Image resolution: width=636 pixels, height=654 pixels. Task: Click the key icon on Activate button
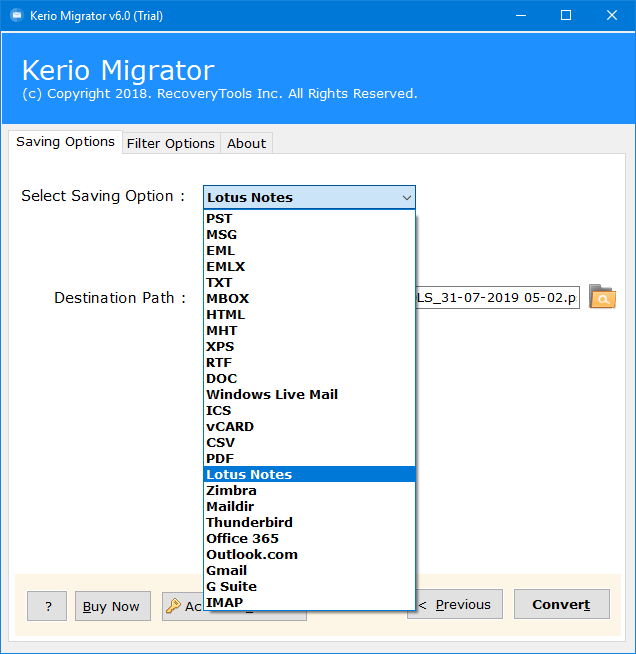pos(173,606)
